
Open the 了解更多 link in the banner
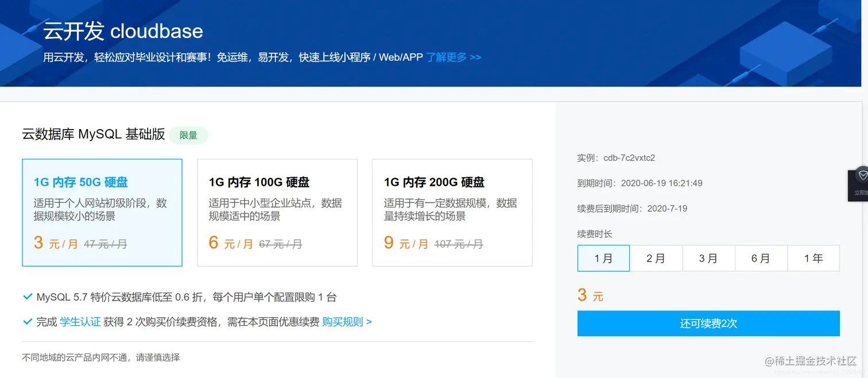(x=445, y=57)
